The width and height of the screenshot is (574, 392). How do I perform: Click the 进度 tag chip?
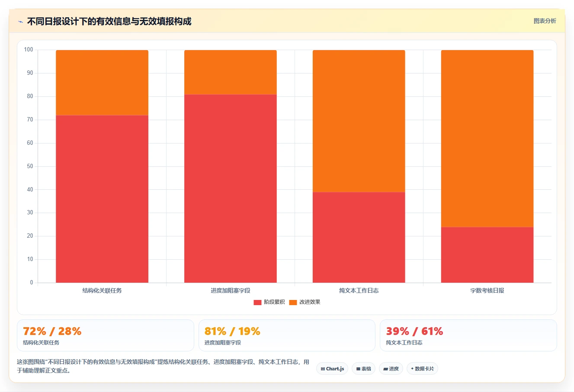pyautogui.click(x=391, y=369)
